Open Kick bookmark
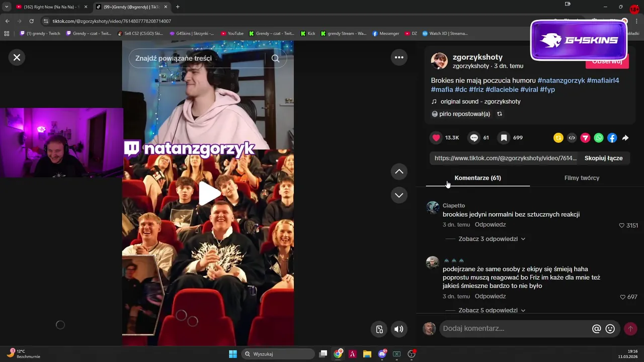The width and height of the screenshot is (644, 362). click(308, 34)
